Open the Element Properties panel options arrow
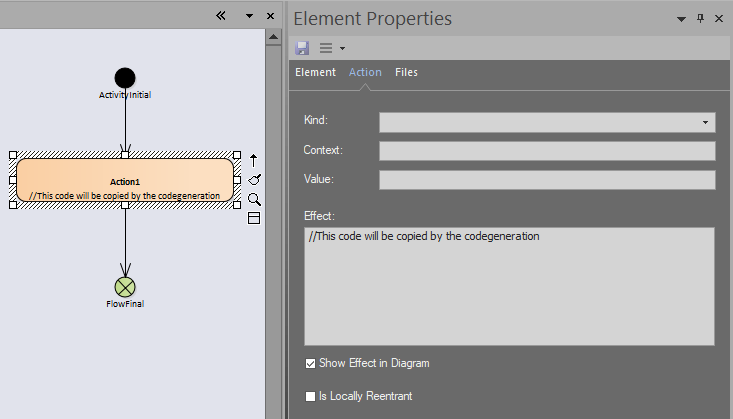 pyautogui.click(x=681, y=19)
